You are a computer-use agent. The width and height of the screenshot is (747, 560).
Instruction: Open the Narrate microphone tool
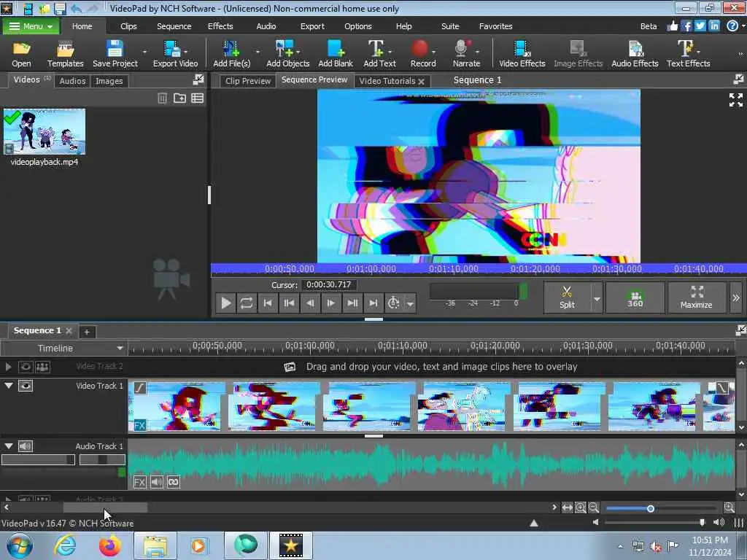(466, 54)
